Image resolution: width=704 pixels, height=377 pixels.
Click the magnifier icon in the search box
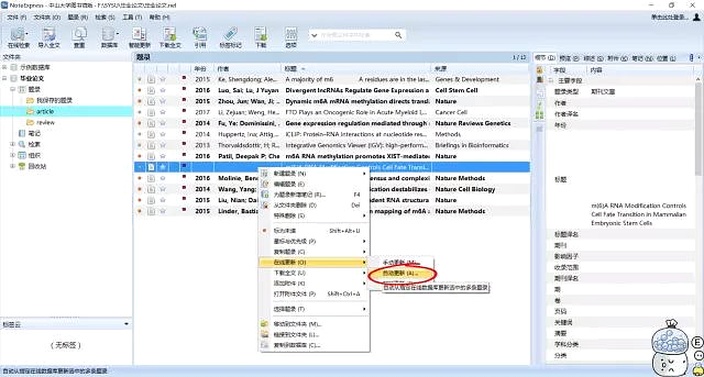pyautogui.click(x=398, y=35)
